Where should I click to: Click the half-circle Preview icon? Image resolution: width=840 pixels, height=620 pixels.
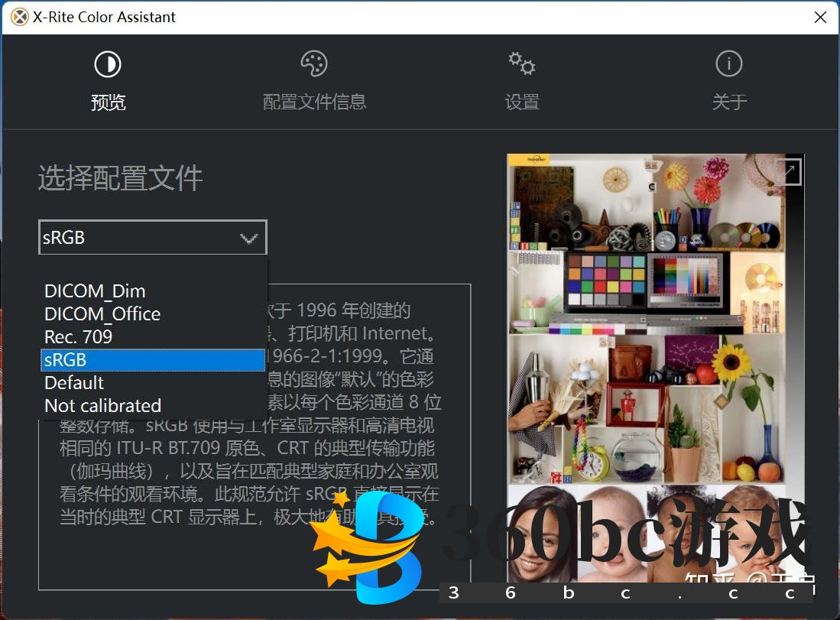108,64
